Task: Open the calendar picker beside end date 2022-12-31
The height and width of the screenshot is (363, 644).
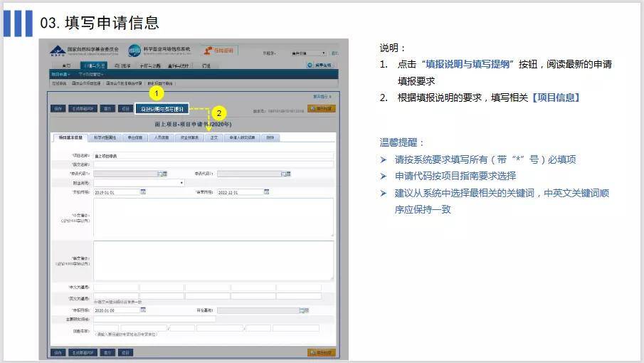Action: (267, 192)
